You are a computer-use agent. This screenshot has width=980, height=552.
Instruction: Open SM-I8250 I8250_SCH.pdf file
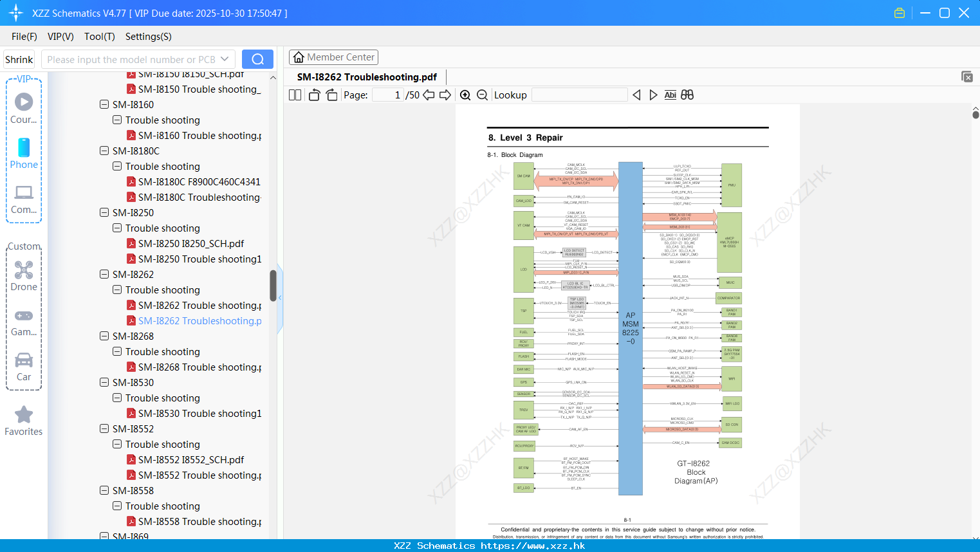(x=185, y=243)
